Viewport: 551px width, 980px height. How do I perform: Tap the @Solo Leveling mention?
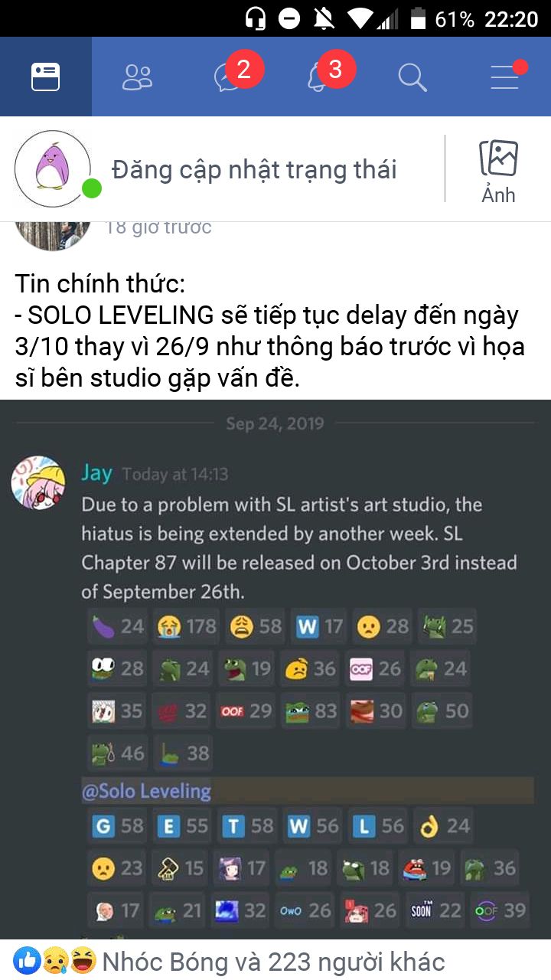click(x=146, y=791)
